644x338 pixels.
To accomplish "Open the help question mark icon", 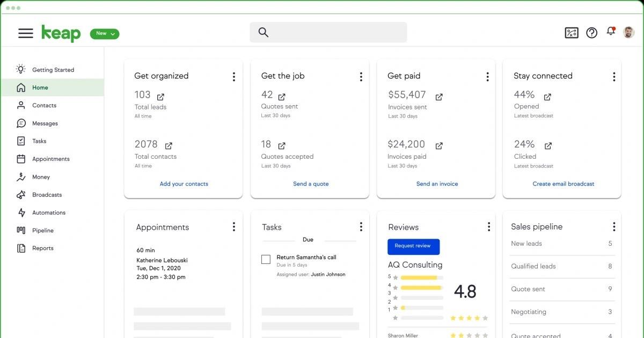I will (591, 32).
